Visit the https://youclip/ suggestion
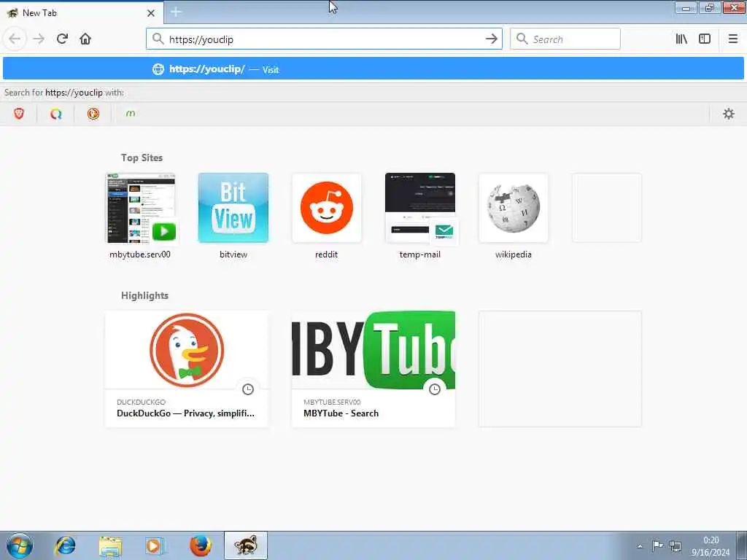Screen dimensions: 747x560 click(373, 69)
